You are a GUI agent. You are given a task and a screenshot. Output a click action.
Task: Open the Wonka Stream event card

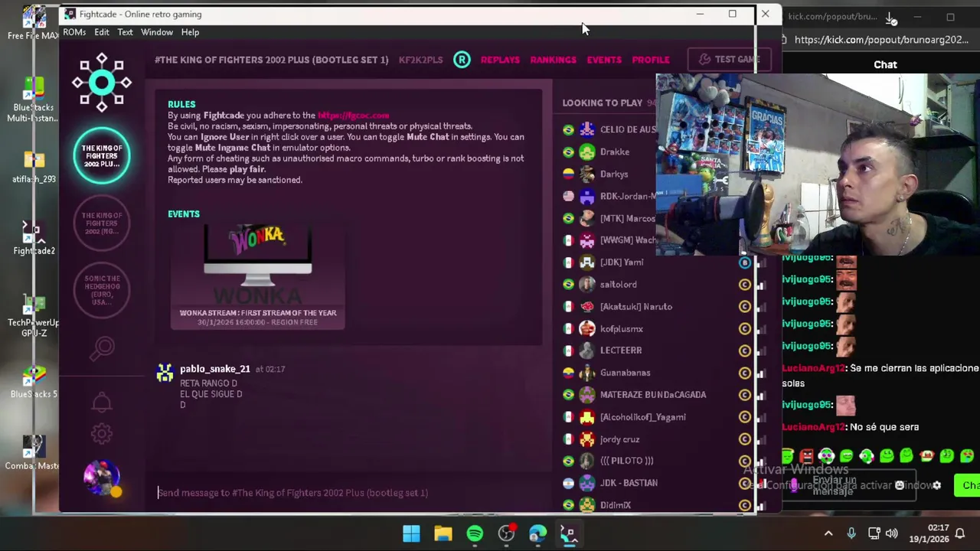coord(258,276)
